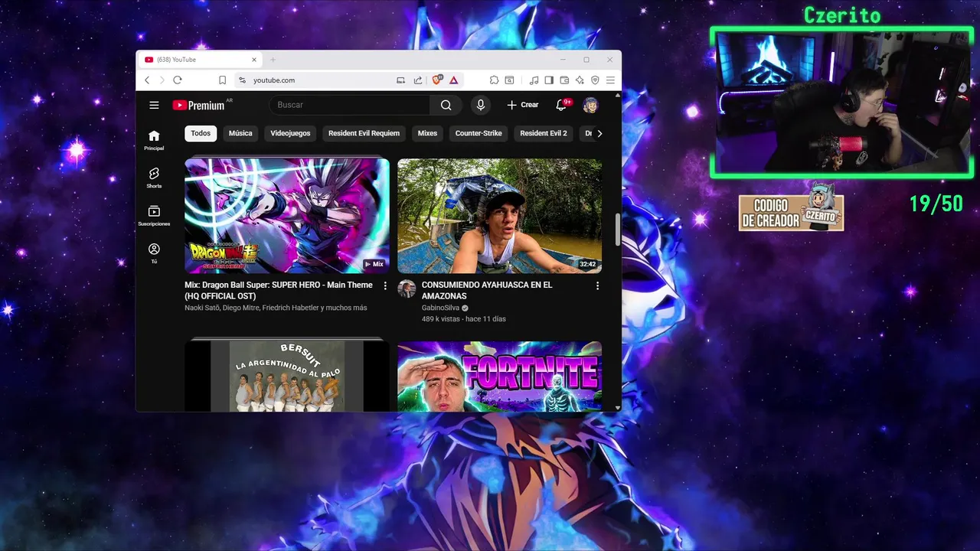This screenshot has height=551, width=980.
Task: Go back in browser history
Action: (147, 80)
